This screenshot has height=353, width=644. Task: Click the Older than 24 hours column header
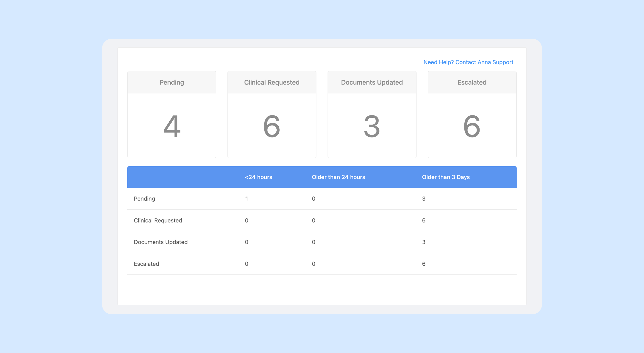pyautogui.click(x=338, y=177)
